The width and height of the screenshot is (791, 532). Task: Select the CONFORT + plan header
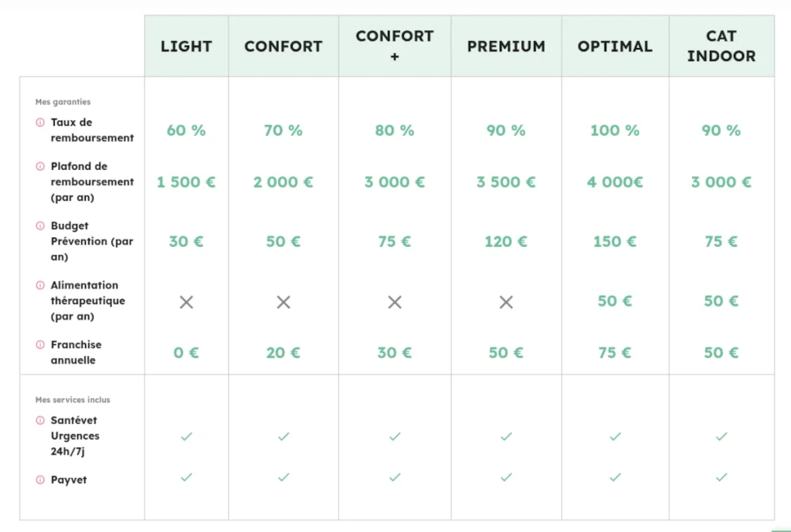click(395, 46)
